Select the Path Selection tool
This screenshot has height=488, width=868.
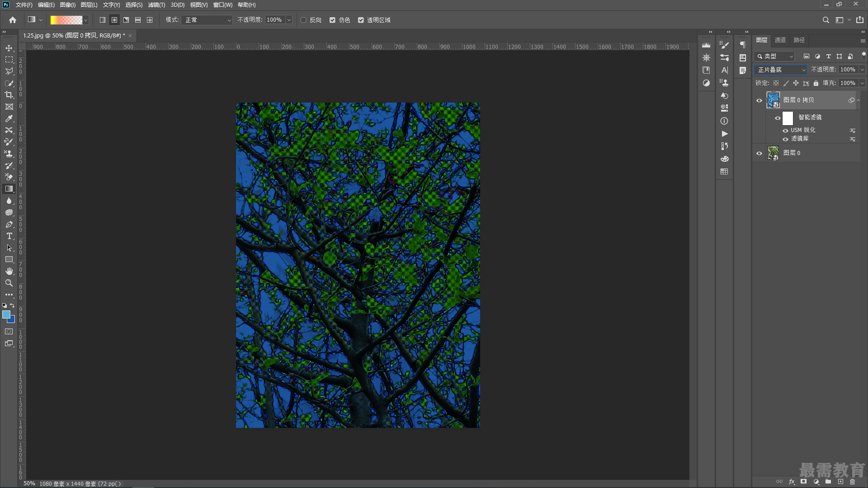pyautogui.click(x=9, y=248)
